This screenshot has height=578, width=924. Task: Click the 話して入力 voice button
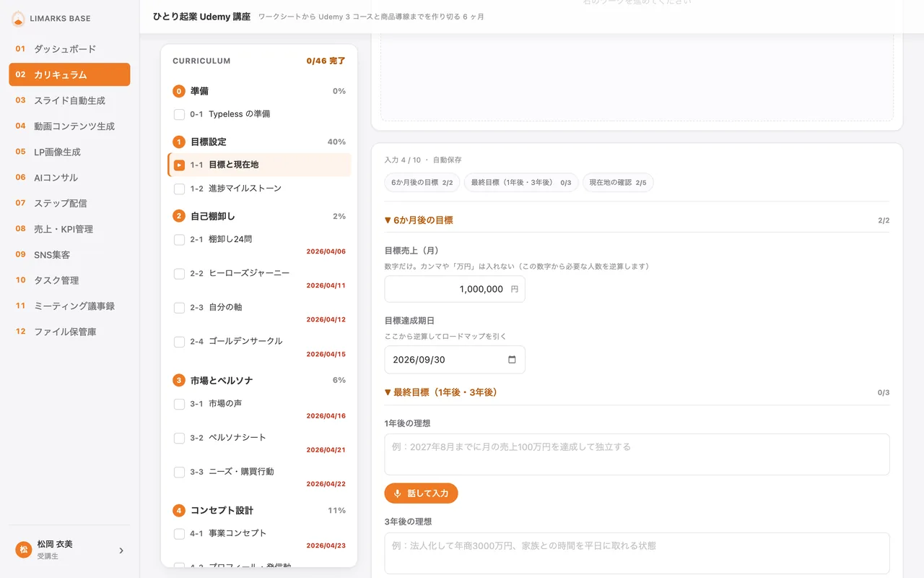pyautogui.click(x=421, y=493)
